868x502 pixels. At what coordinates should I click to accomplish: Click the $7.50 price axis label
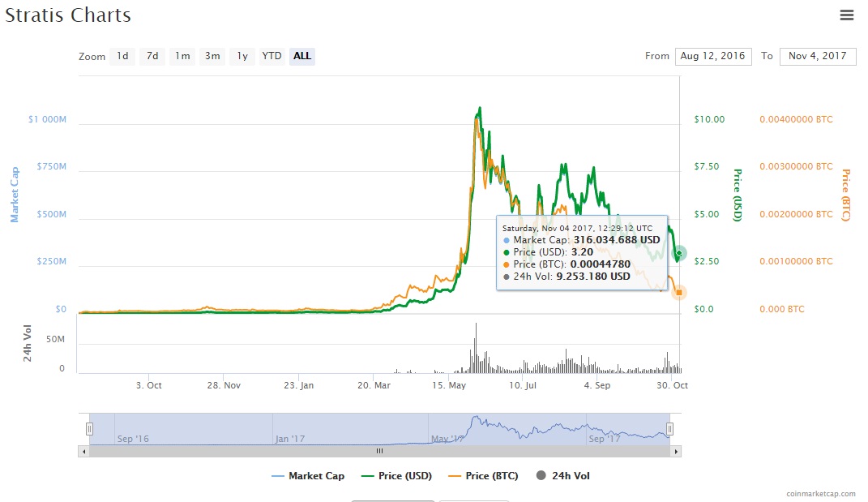(707, 166)
